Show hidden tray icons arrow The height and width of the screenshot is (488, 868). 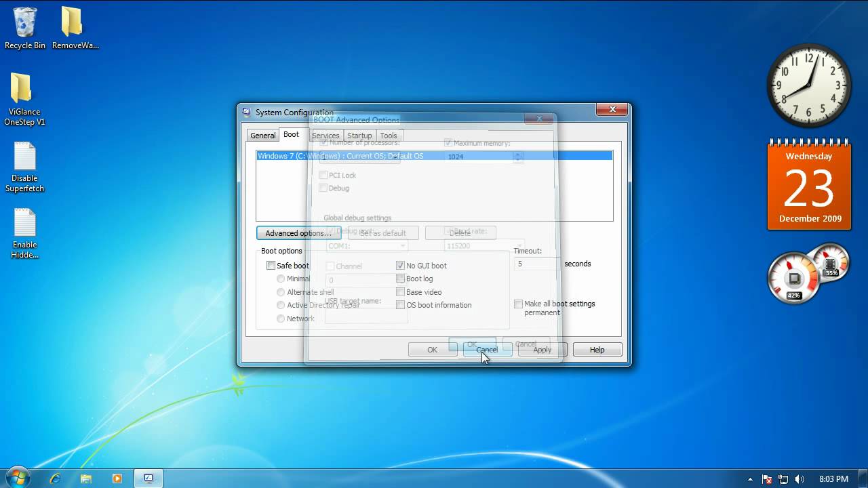750,479
